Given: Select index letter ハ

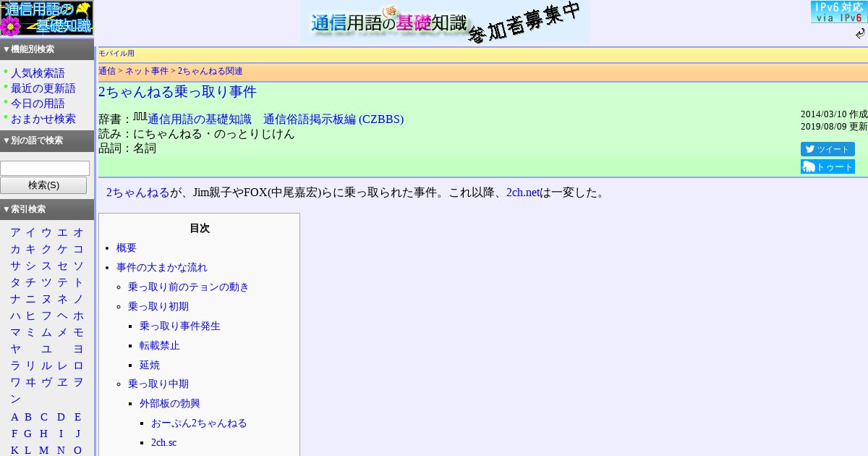Looking at the screenshot, I should 15,316.
